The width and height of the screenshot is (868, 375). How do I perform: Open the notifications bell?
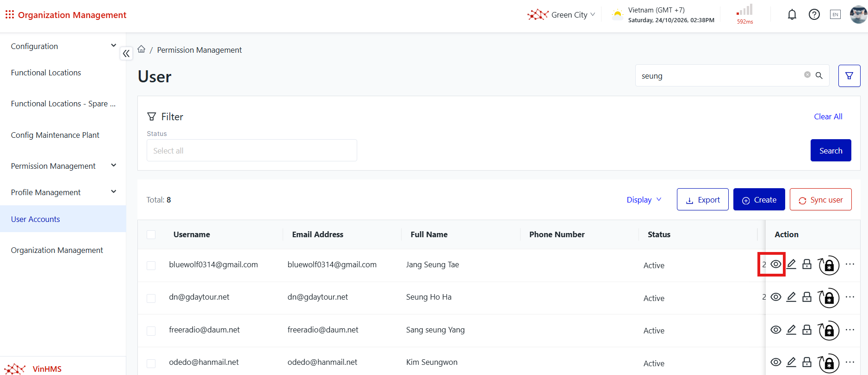792,15
